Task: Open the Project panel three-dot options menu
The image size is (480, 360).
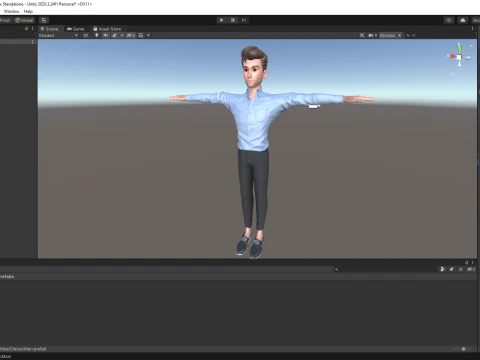Action: click(x=472, y=262)
